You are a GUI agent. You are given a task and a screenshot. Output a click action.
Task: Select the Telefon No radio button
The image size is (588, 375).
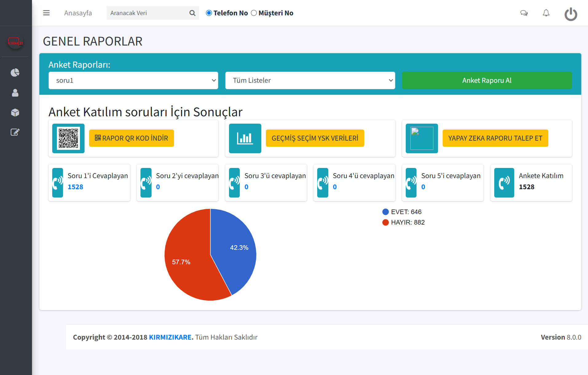[x=209, y=13]
